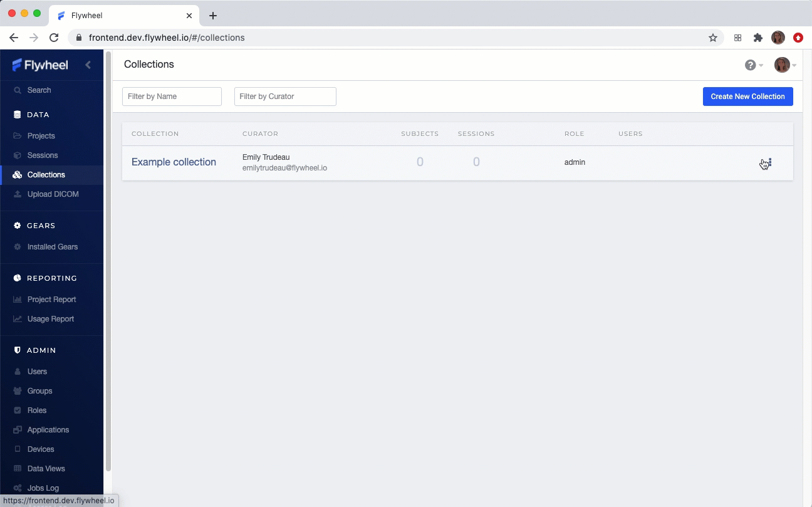Select Data Views in the admin menu
The image size is (812, 507).
(46, 469)
